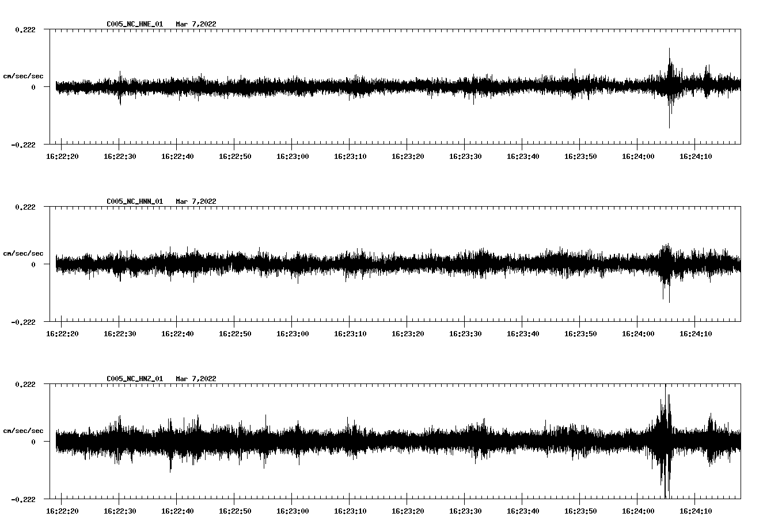Click the 16:23:20 tick label under the HNZ plot

coord(408,511)
